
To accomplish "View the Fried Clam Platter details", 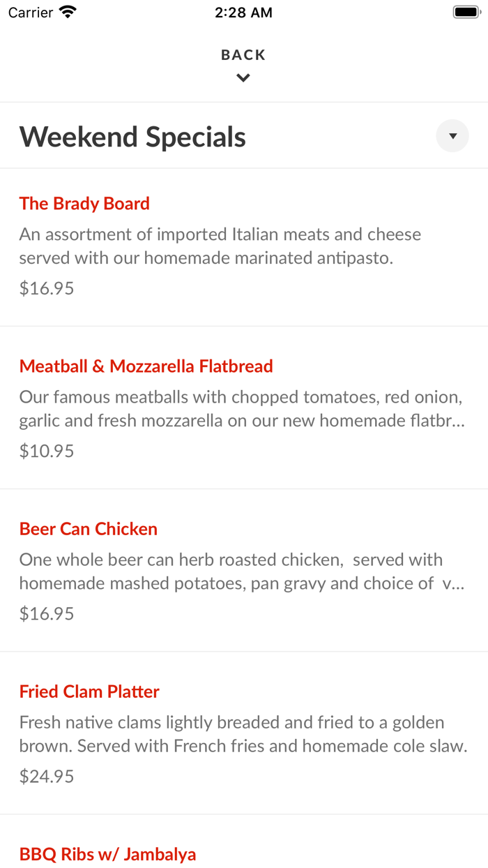I will pyautogui.click(x=89, y=691).
